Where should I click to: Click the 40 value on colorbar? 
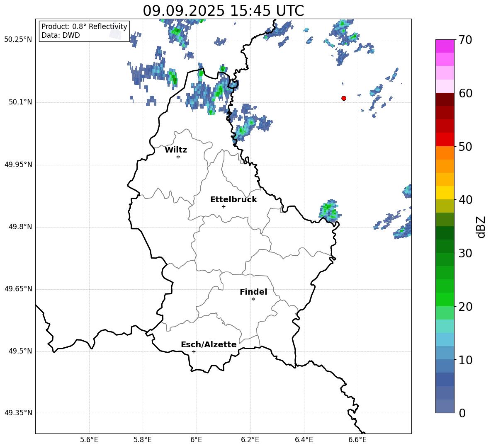pos(465,200)
